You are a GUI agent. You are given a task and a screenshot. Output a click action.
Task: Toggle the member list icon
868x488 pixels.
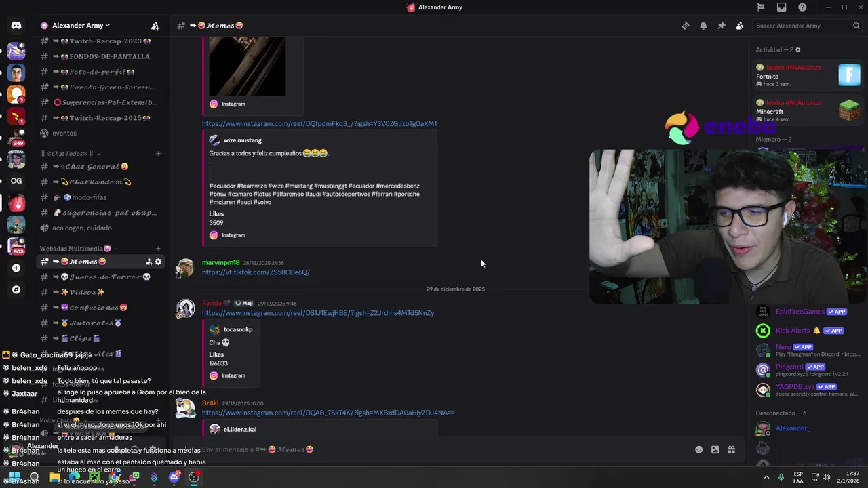(740, 26)
